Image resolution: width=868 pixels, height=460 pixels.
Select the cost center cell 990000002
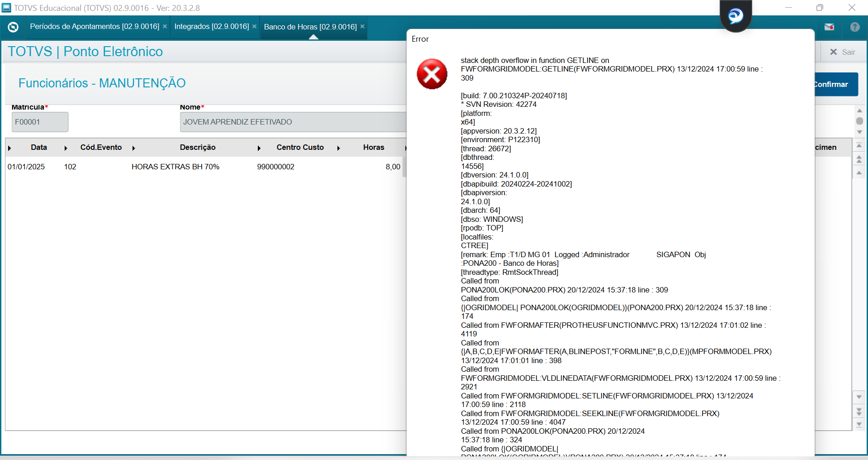(x=276, y=167)
